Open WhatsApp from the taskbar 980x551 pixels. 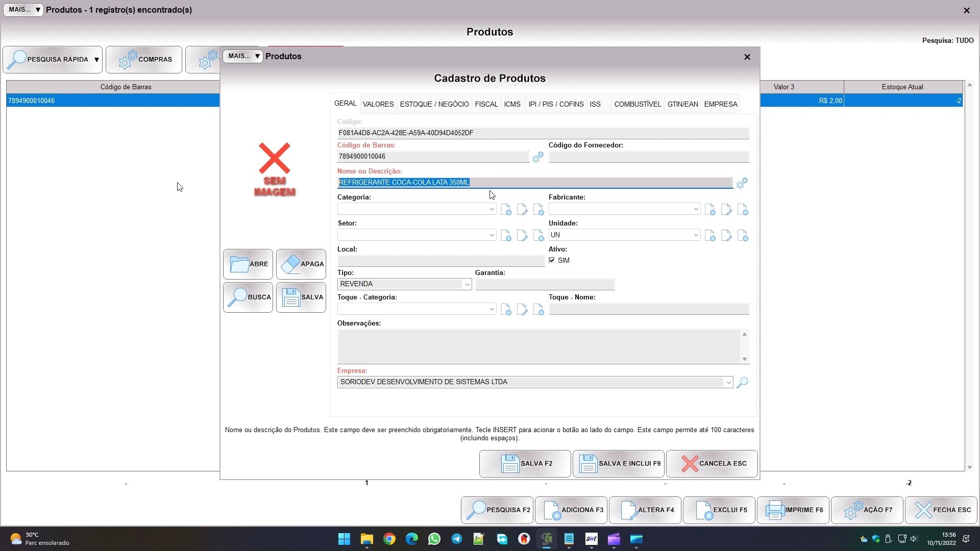pos(434,539)
